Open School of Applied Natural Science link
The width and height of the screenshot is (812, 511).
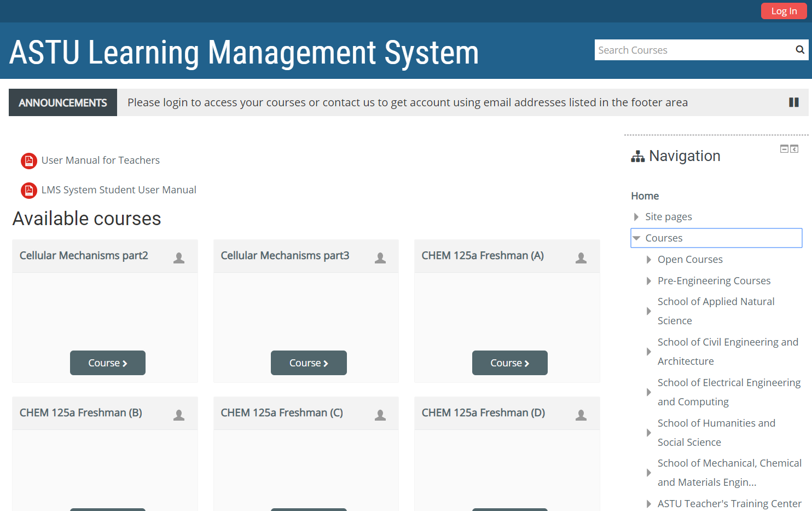coord(716,311)
